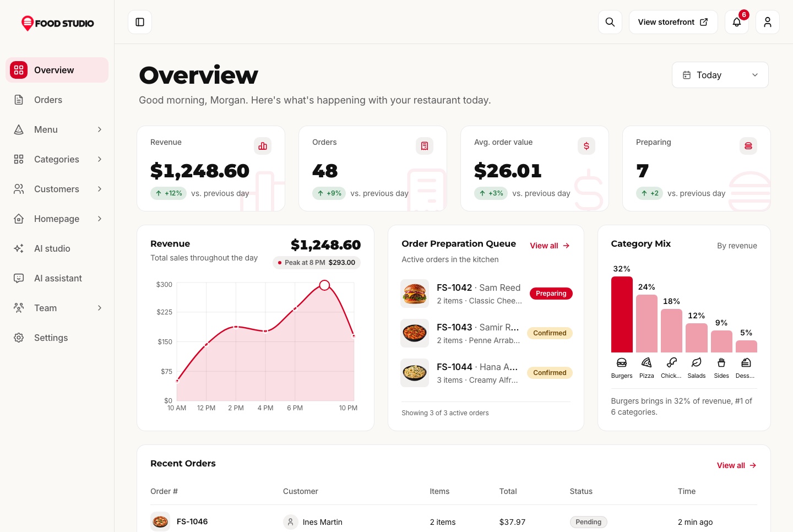Click the Settings gear icon
Viewport: 793px width, 532px height.
(19, 338)
